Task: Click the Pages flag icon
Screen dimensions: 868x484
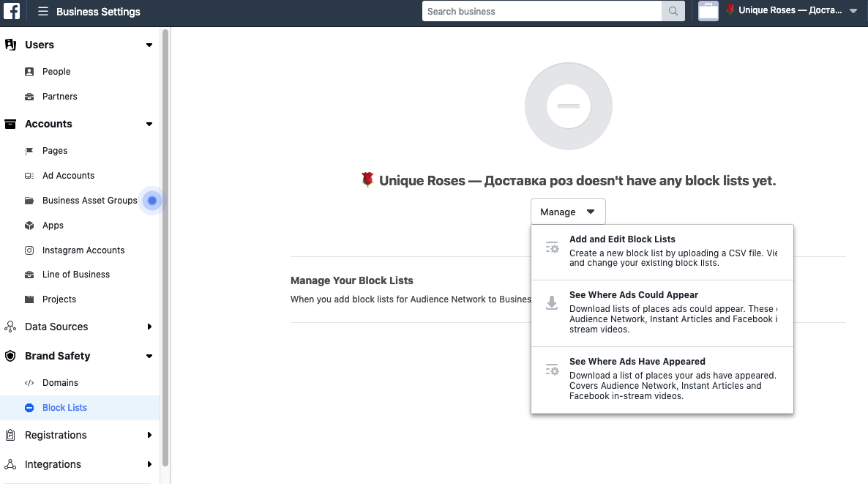Action: pos(29,151)
